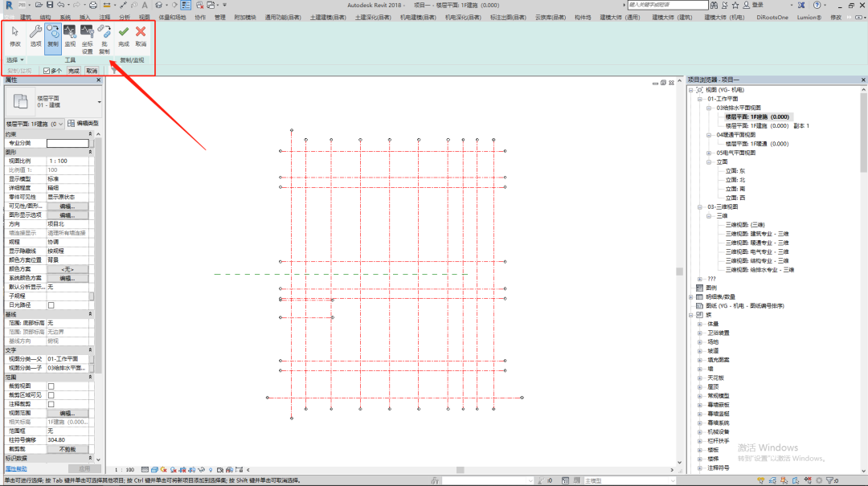868x486 pixels.
Task: Click the visual style icon in view control bar
Action: click(x=154, y=469)
